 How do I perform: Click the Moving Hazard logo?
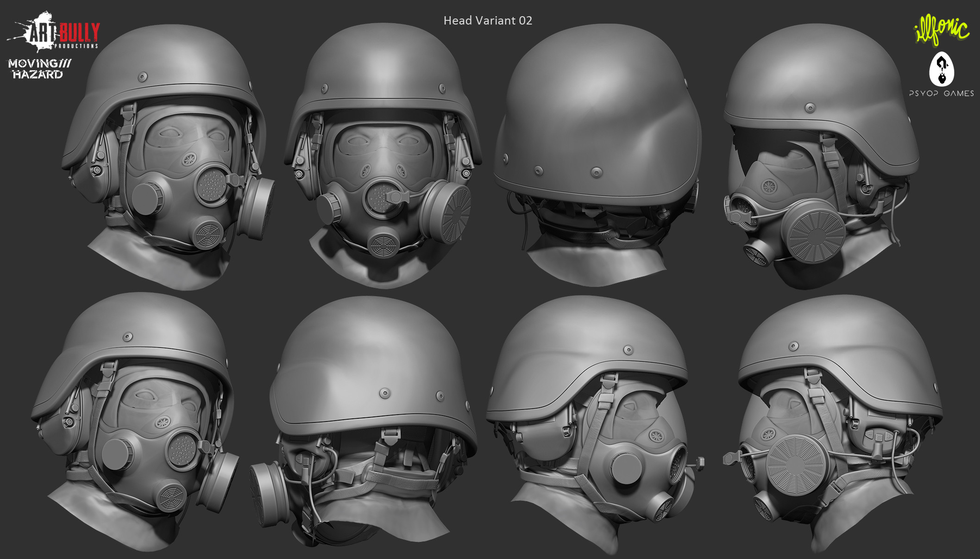(40, 69)
